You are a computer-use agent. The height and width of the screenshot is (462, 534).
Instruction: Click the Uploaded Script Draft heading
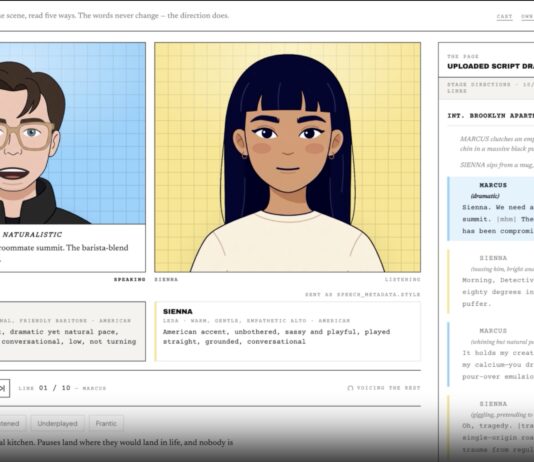(x=490, y=66)
